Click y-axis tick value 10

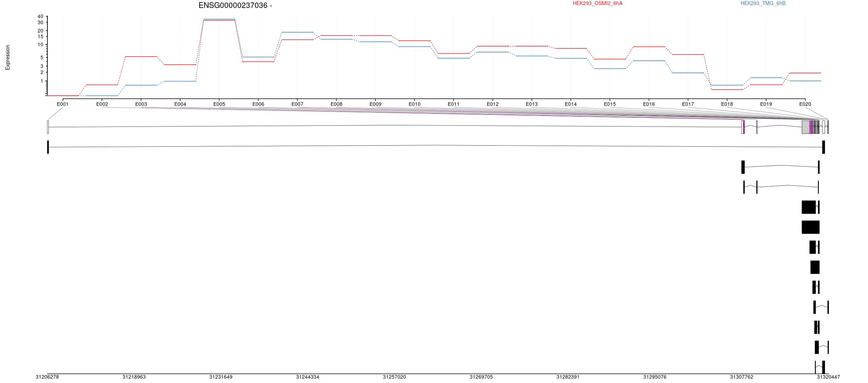coord(40,45)
